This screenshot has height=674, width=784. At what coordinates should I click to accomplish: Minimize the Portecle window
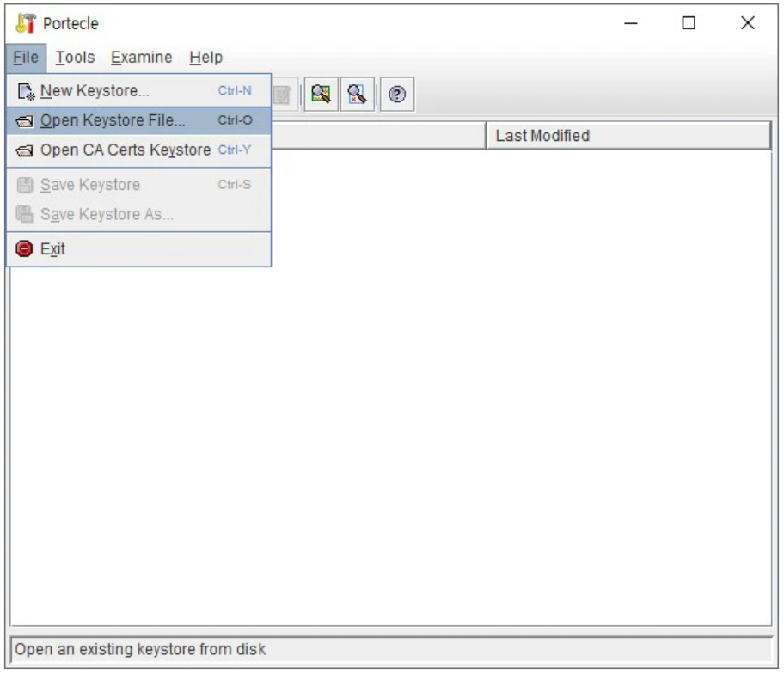631,23
